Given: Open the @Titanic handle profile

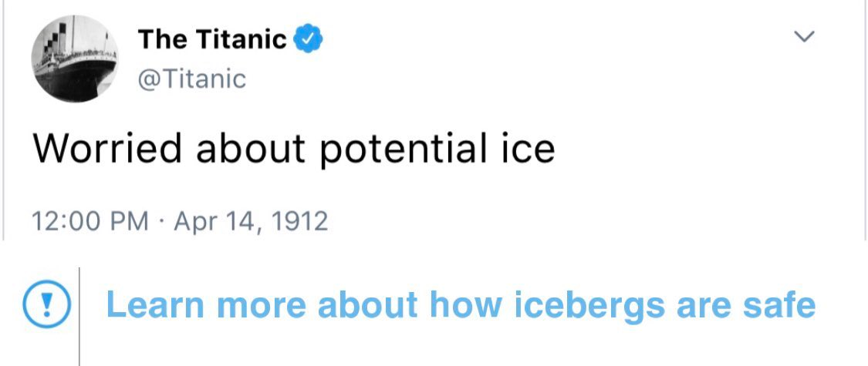Looking at the screenshot, I should tap(192, 78).
